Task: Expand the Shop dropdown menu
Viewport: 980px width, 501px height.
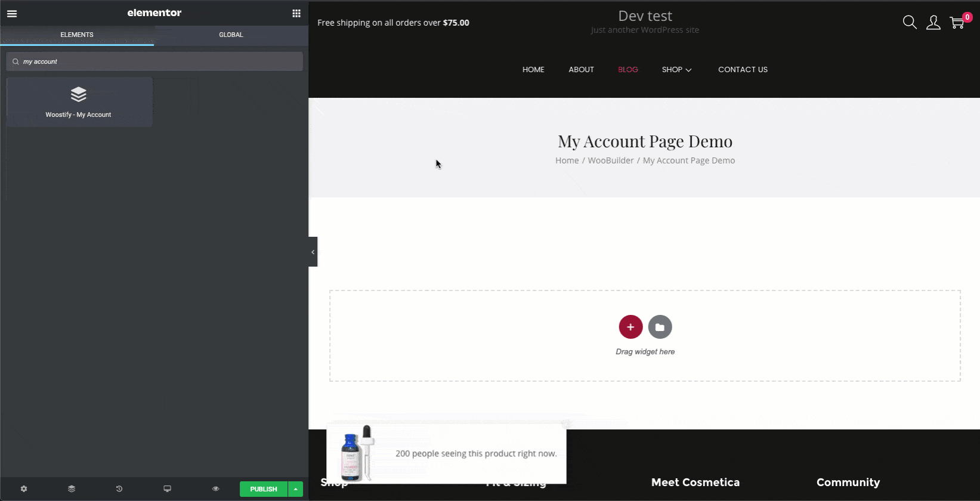Action: [676, 70]
